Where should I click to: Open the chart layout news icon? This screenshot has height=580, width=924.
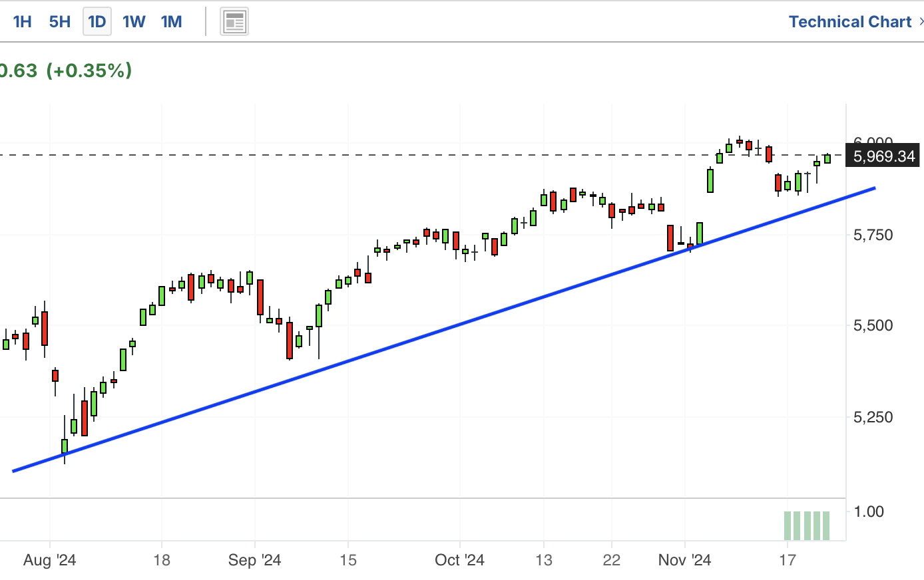[234, 22]
